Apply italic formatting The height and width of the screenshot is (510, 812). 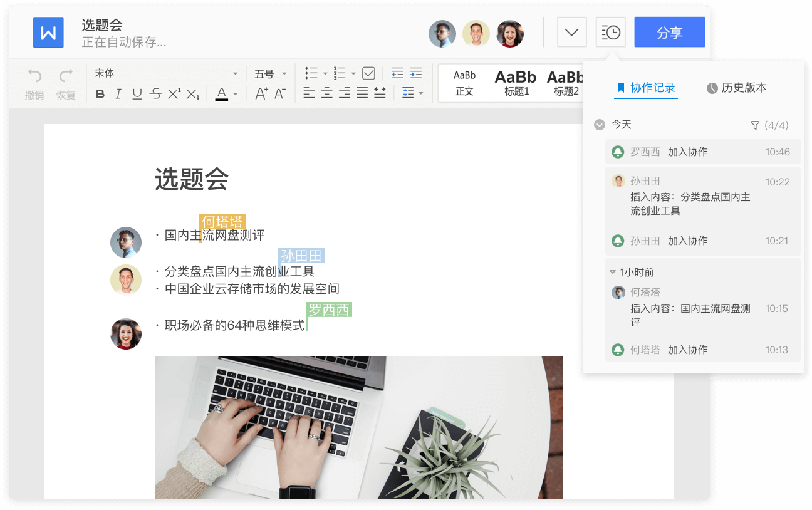point(117,93)
